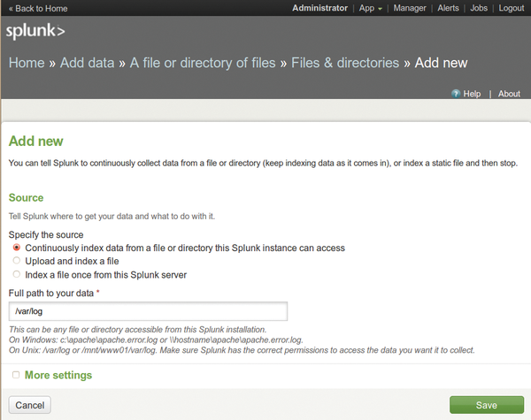This screenshot has width=531, height=420.
Task: Enable the More settings checkbox
Action: click(16, 375)
